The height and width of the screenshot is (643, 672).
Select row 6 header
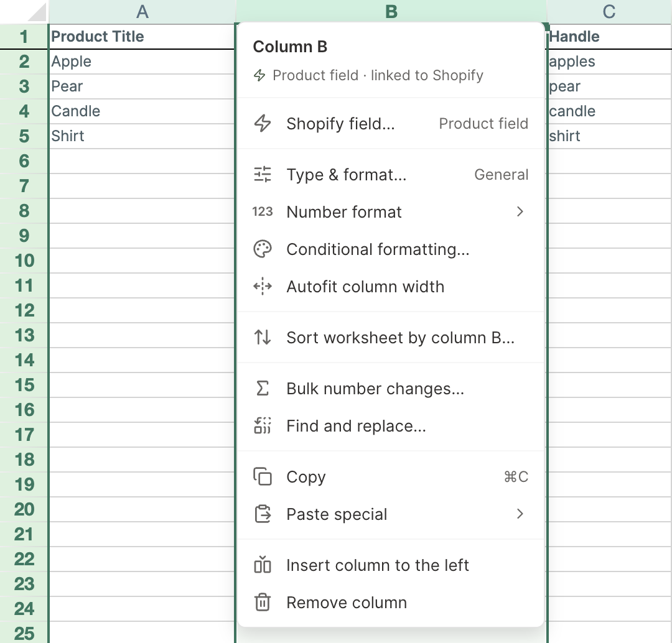24,161
